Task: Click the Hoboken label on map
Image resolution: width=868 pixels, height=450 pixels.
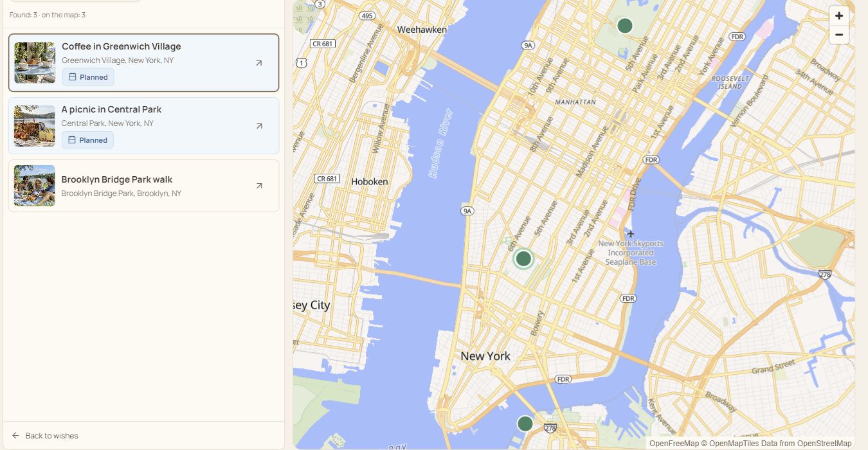Action: click(x=370, y=182)
